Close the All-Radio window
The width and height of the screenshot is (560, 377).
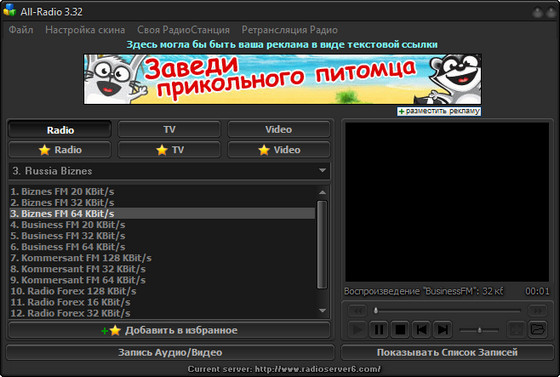coord(550,13)
